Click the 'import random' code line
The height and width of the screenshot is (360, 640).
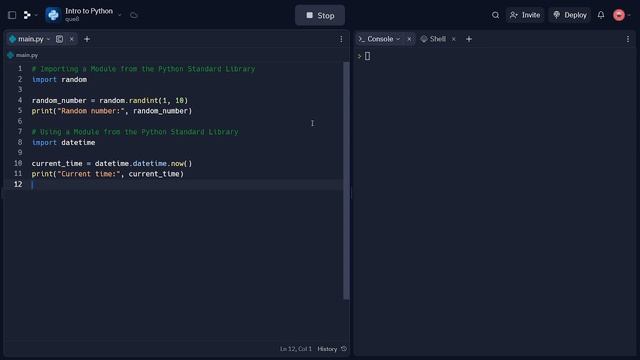pos(60,80)
